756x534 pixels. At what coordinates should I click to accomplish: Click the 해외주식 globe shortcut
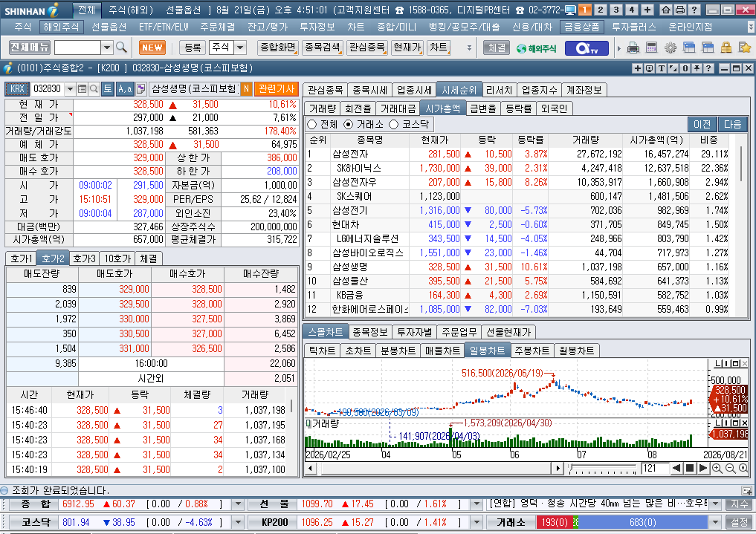pos(536,48)
